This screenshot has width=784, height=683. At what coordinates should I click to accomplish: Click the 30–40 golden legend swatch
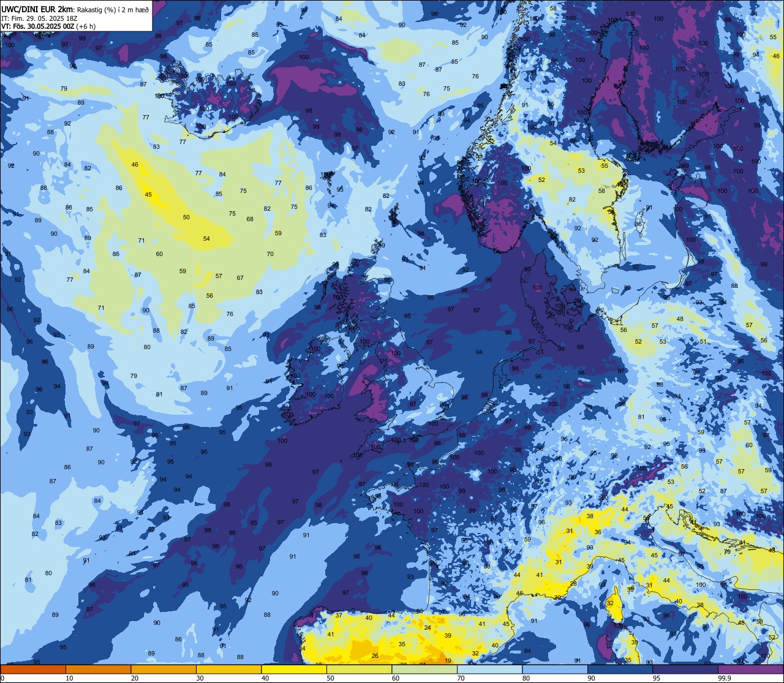tap(228, 669)
